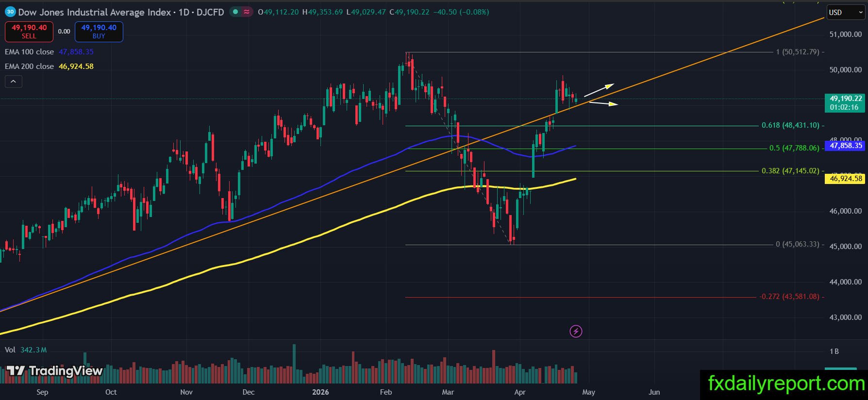Click the Jun label on time axis
Viewport: 868px width, 400px height.
pyautogui.click(x=654, y=392)
